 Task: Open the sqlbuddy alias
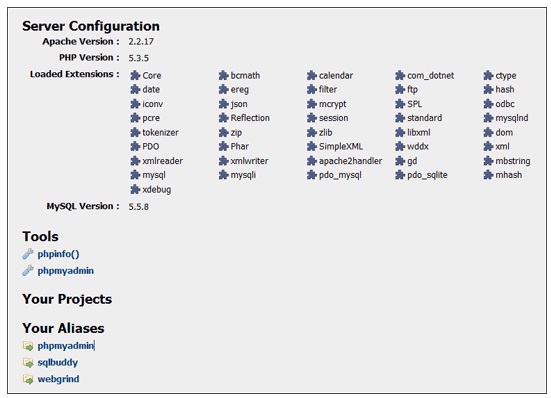pyautogui.click(x=58, y=363)
